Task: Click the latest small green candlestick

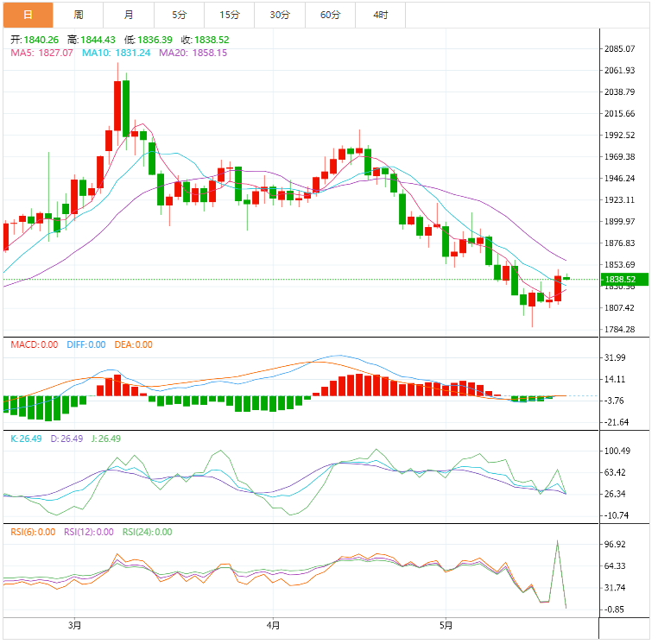Action: pyautogui.click(x=566, y=278)
